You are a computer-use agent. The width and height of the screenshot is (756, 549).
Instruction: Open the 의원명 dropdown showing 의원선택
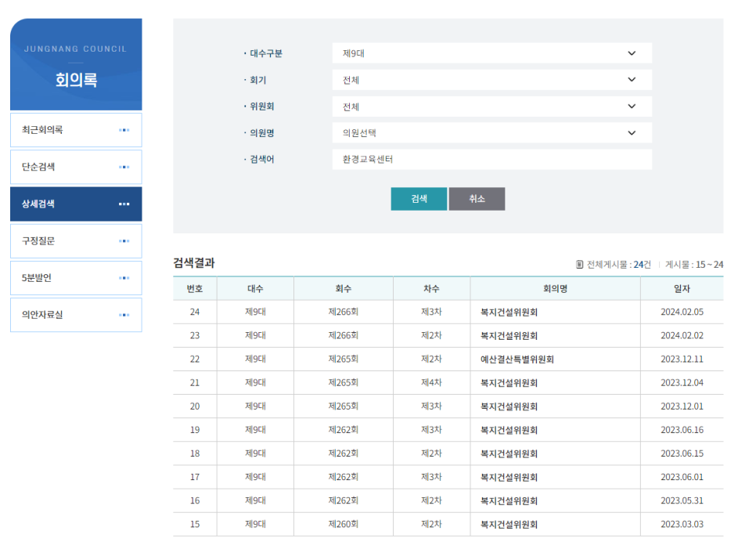coord(491,132)
